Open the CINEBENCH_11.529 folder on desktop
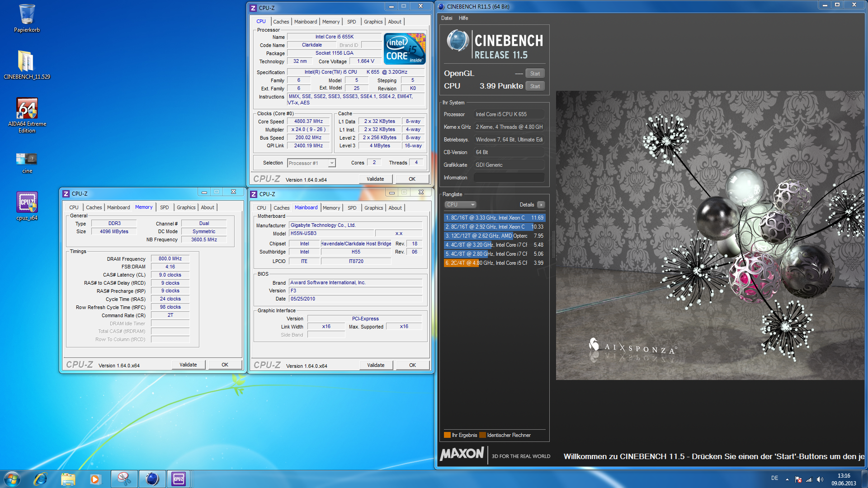The height and width of the screenshot is (488, 868). click(x=27, y=65)
